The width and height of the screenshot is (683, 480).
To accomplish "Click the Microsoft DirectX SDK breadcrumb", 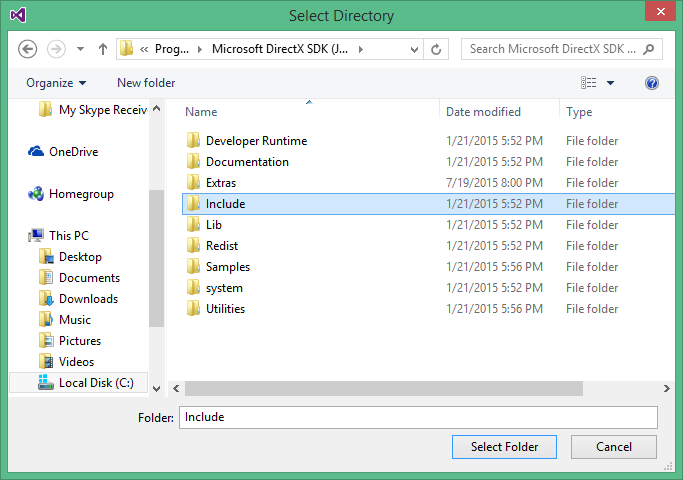I will pos(280,49).
